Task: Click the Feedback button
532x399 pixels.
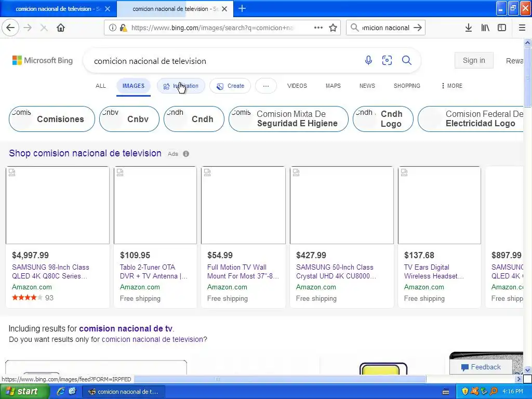Action: [481, 367]
